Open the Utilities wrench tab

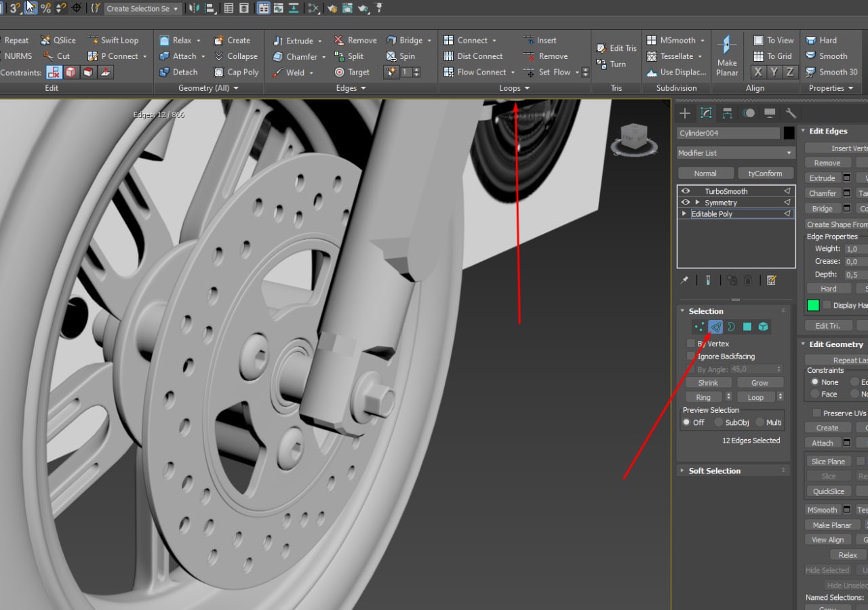(791, 113)
